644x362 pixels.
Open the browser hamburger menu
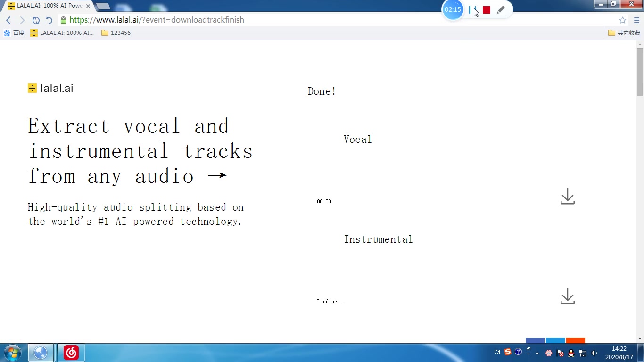[636, 20]
